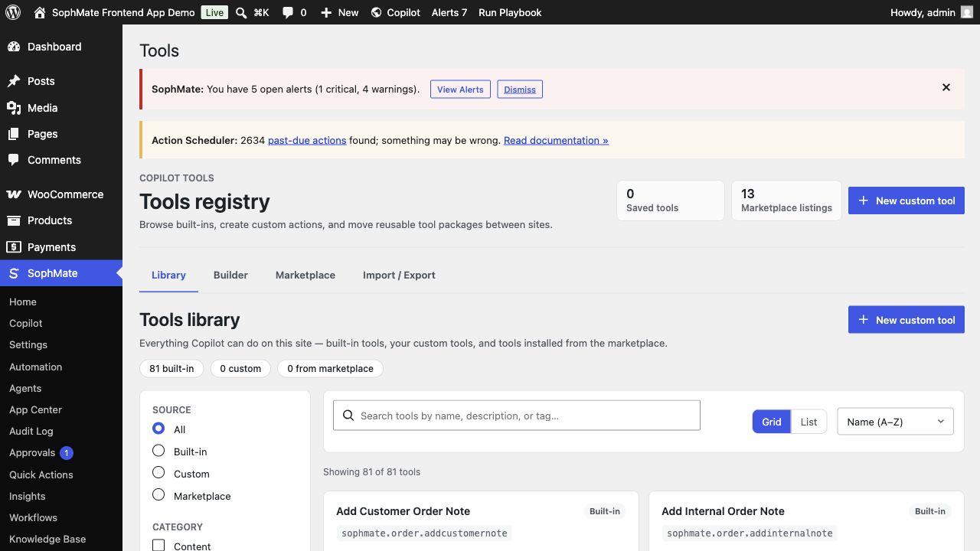Click the magnifier icon in tools search box
This screenshot has height=551, width=980.
point(348,416)
